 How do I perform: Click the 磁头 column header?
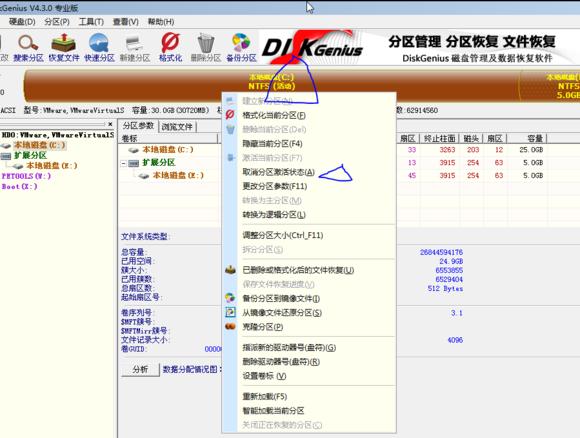471,139
